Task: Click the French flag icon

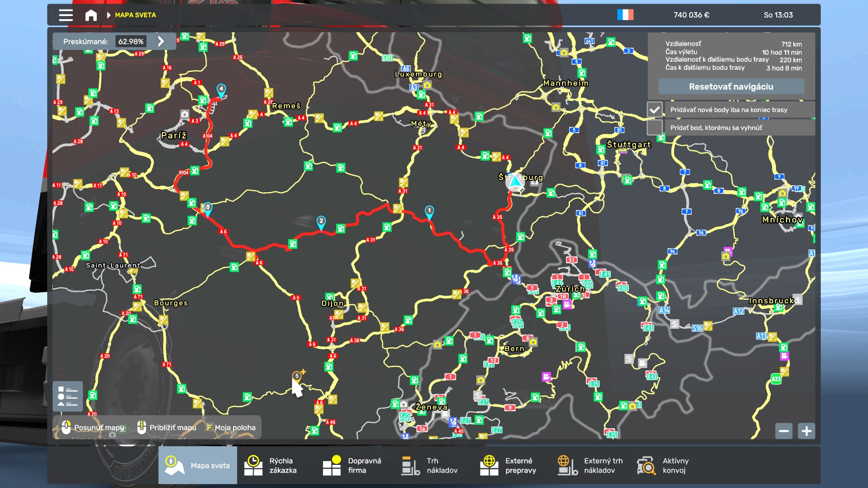Action: tap(625, 15)
